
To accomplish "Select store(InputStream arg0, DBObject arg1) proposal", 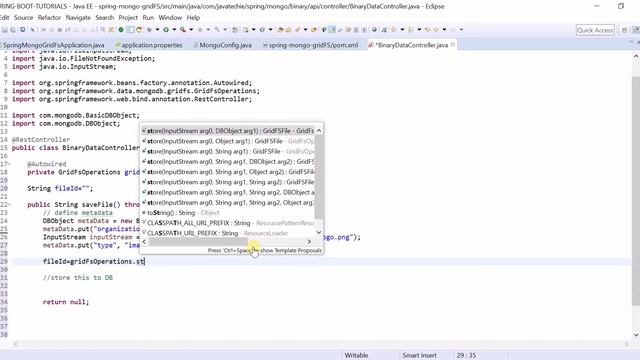I will 228,131.
